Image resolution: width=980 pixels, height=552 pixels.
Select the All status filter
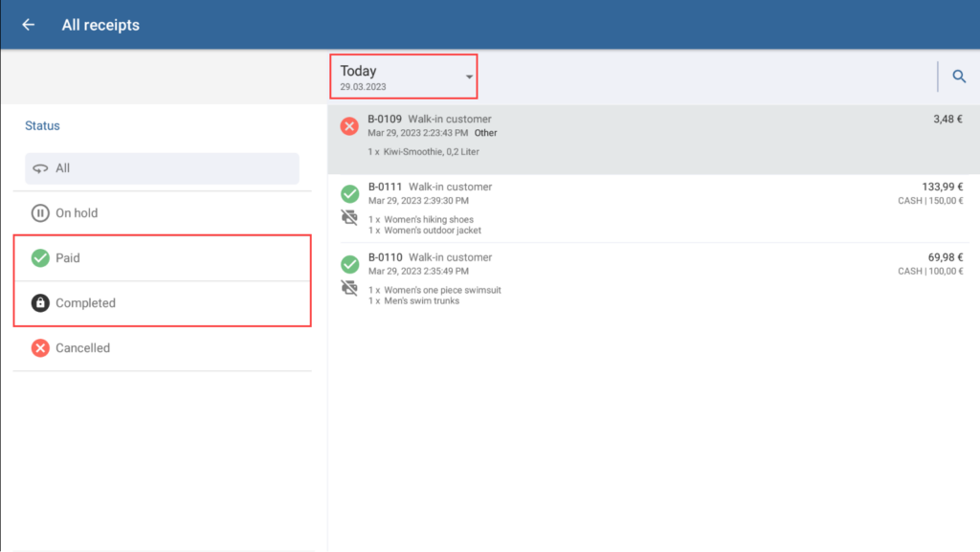[x=162, y=168]
